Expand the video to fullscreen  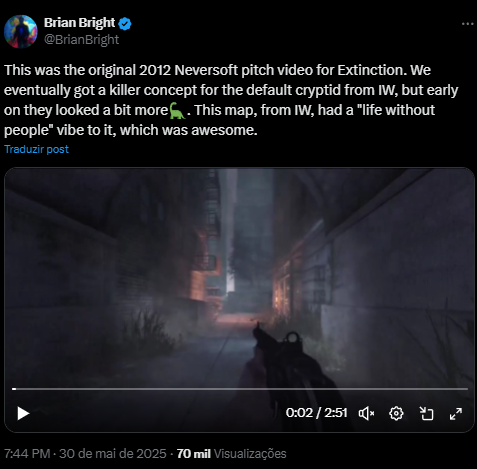click(456, 414)
